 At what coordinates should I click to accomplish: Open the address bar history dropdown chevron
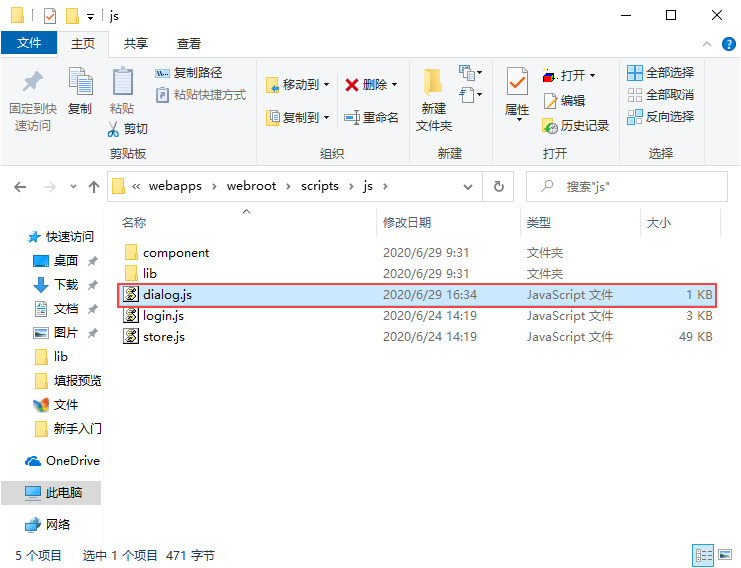[468, 187]
